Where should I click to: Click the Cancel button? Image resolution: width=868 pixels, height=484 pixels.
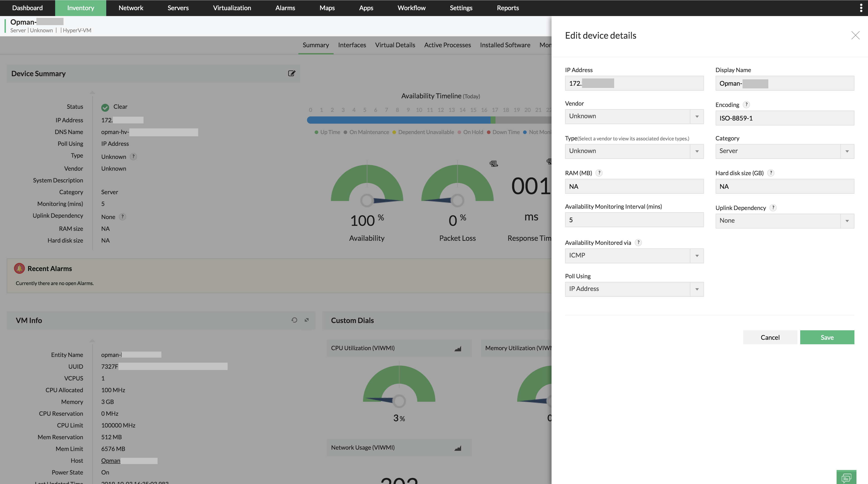coord(770,337)
